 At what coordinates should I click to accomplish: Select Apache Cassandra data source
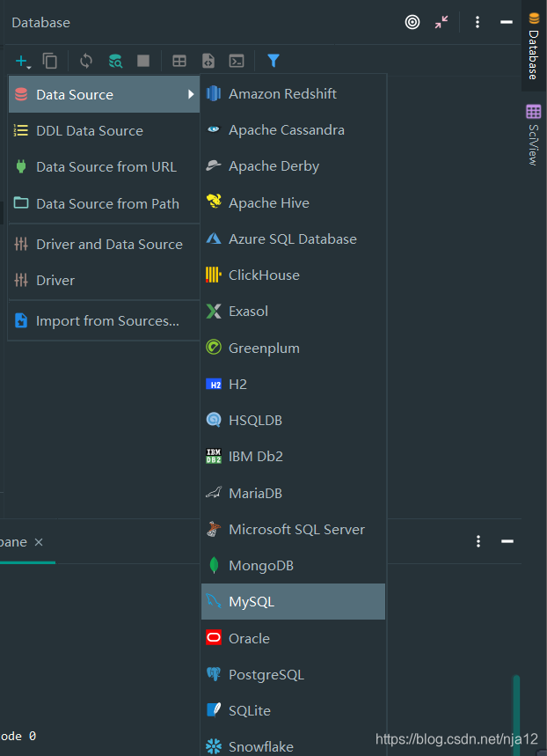pyautogui.click(x=293, y=129)
